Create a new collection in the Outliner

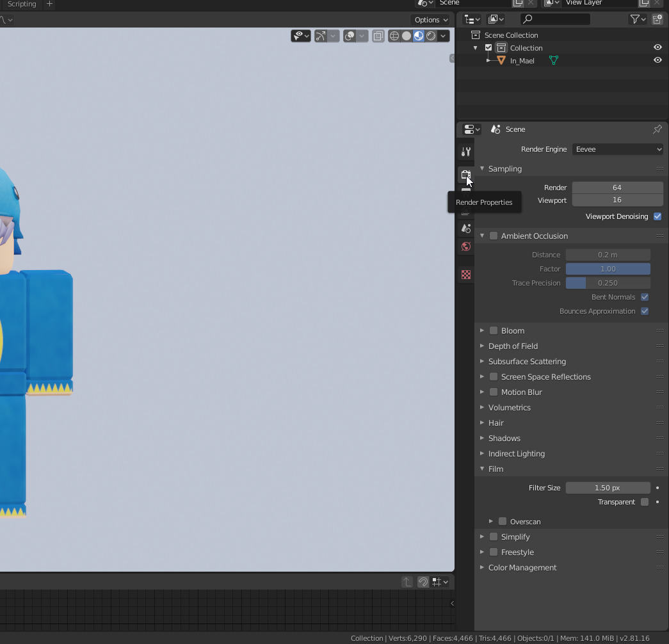(657, 19)
